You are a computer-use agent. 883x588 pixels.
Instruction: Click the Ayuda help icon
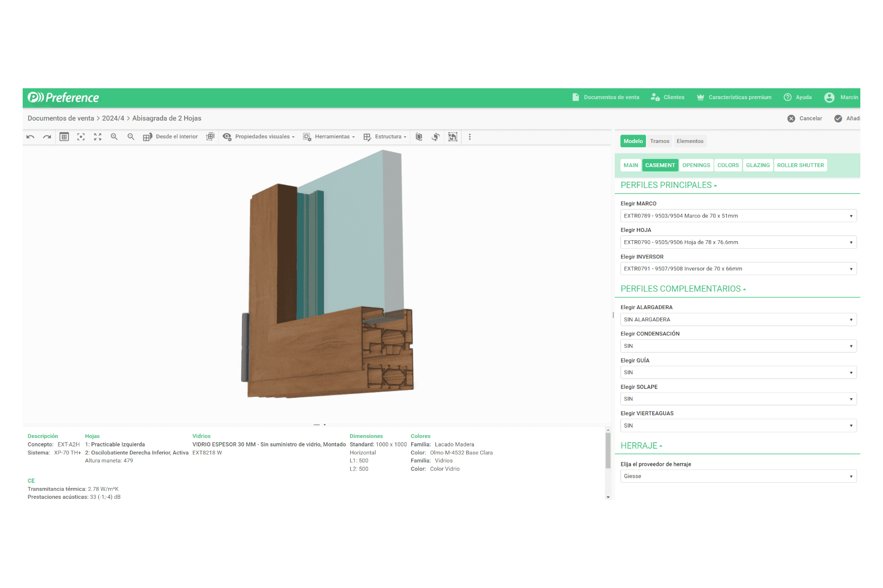point(788,97)
